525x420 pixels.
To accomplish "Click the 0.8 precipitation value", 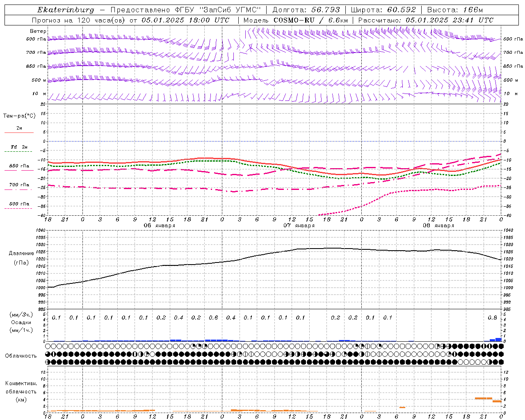I will pyautogui.click(x=492, y=317).
